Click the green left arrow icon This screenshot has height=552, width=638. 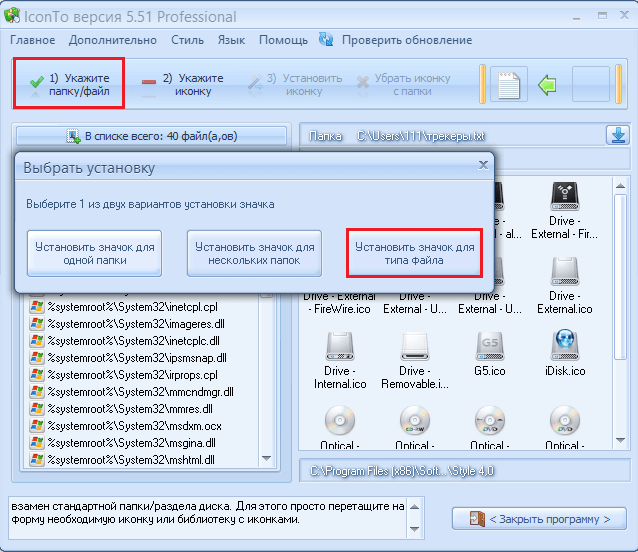pyautogui.click(x=547, y=85)
